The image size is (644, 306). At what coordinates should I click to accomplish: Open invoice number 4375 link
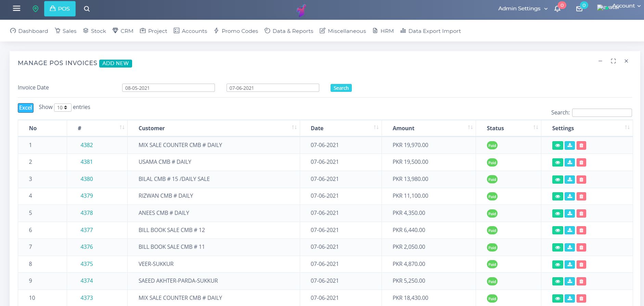(87, 264)
